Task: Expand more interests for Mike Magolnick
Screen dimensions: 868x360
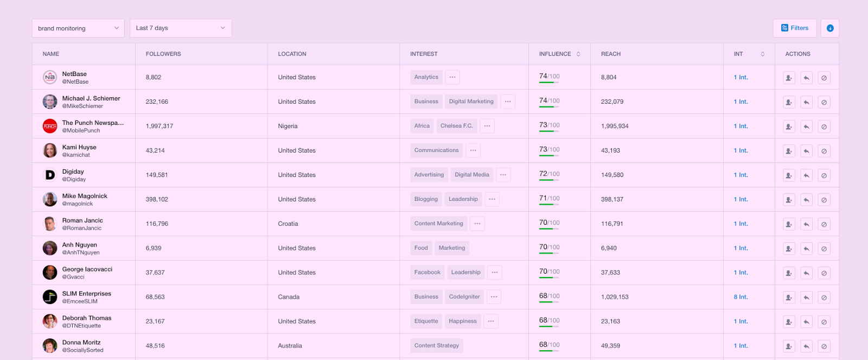Action: (x=492, y=199)
